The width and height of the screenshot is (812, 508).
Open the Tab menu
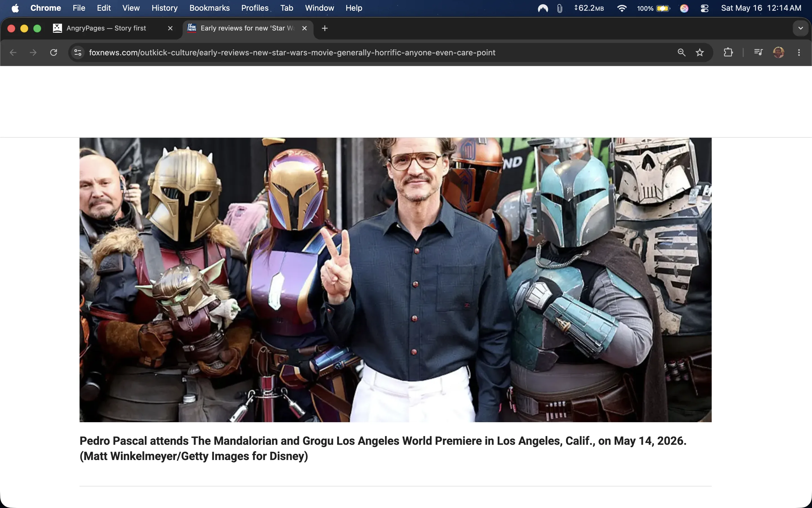pyautogui.click(x=286, y=8)
